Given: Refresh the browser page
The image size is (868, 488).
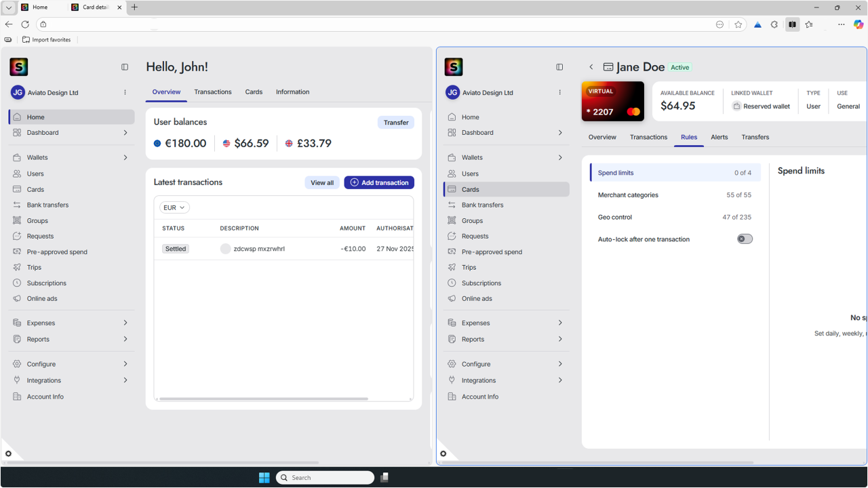Looking at the screenshot, I should 25,24.
